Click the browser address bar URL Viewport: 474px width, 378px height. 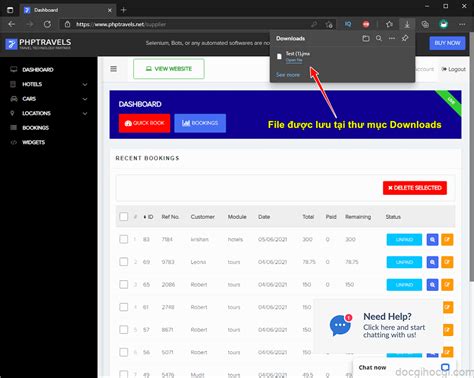(x=121, y=24)
